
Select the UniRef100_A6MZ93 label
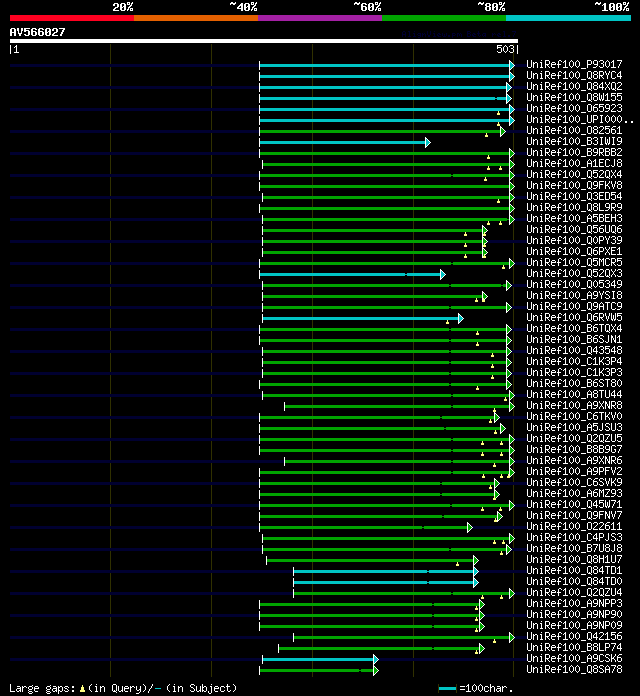point(574,494)
